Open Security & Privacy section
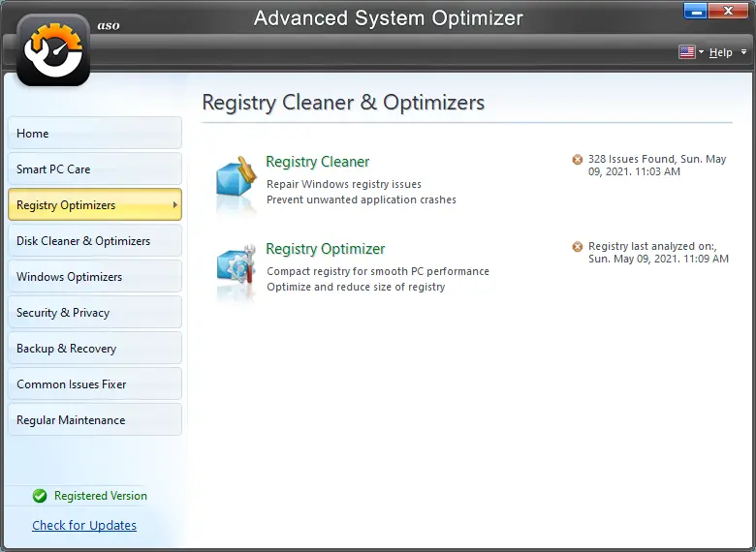The height and width of the screenshot is (552, 756). (95, 313)
